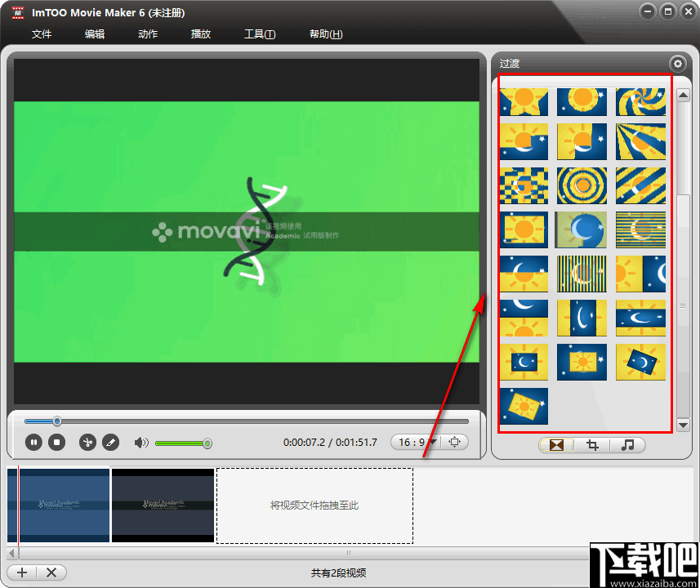Open the crop tool below transitions panel

pos(591,445)
